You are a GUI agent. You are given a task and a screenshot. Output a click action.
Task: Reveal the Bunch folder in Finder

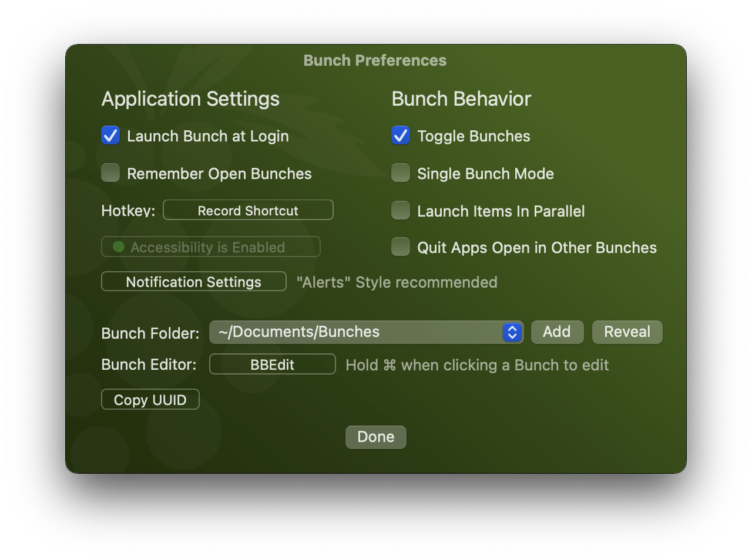tap(627, 332)
